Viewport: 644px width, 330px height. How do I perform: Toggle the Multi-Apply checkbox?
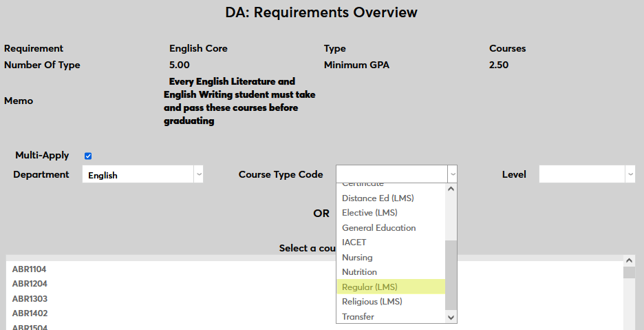[x=88, y=156]
